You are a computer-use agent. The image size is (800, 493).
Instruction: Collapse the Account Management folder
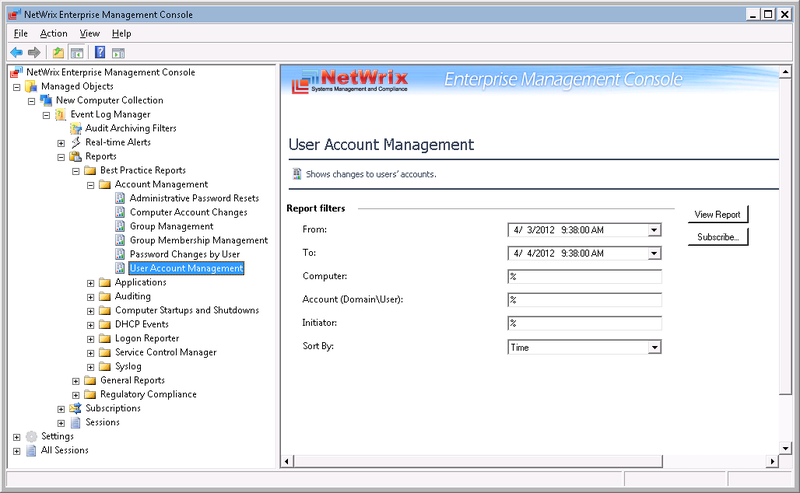(x=91, y=185)
